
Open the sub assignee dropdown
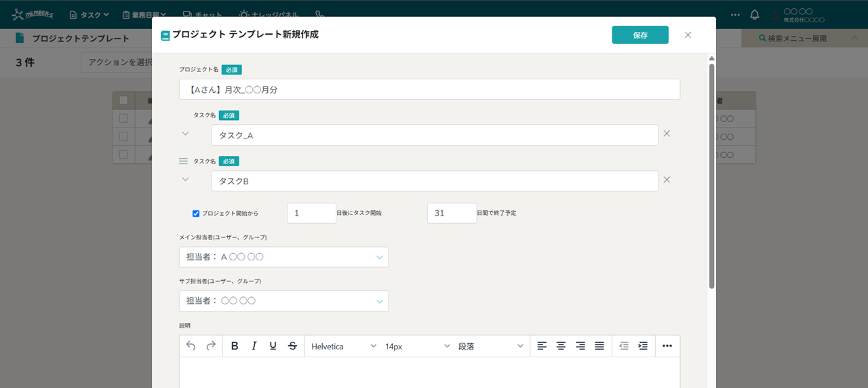coord(283,301)
